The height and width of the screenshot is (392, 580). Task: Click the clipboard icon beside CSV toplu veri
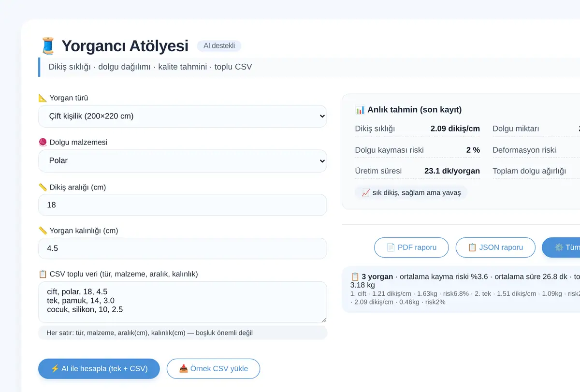pos(43,274)
